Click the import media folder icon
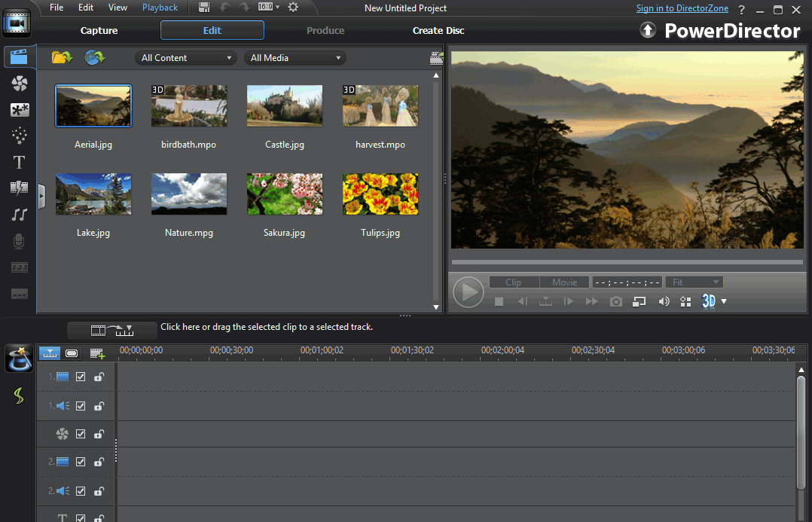812x522 pixels. [x=61, y=57]
